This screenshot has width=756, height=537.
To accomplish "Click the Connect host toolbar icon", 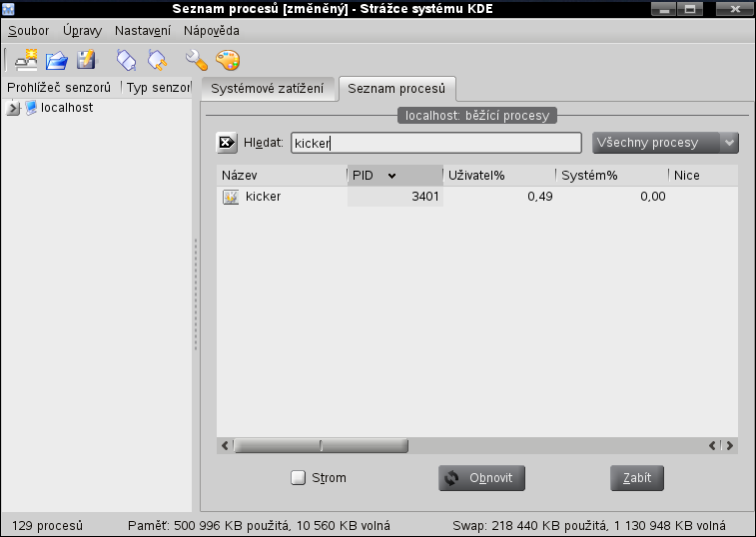I will [x=127, y=60].
